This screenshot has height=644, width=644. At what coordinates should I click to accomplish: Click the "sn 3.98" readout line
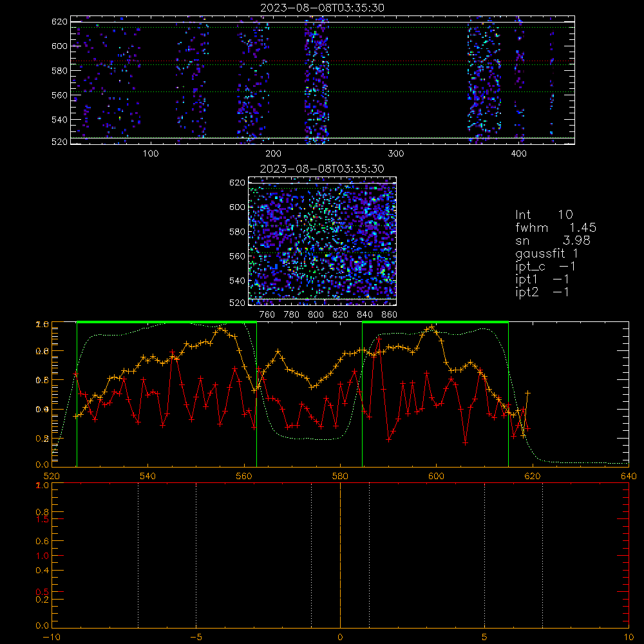point(553,241)
